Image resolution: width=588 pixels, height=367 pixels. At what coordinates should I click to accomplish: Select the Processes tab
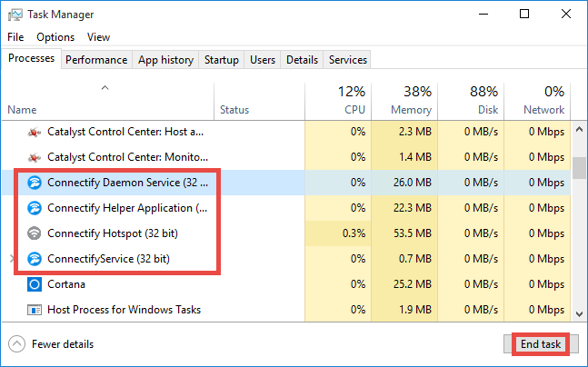point(32,58)
